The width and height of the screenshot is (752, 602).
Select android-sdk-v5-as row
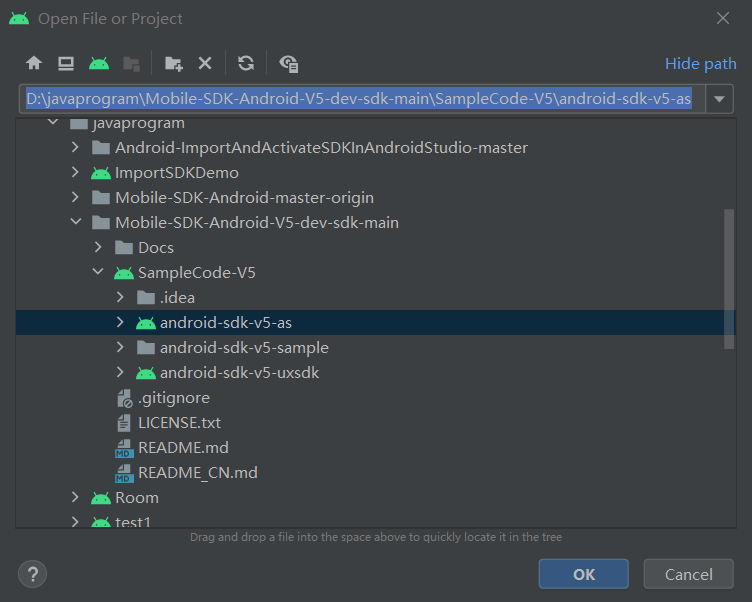[376, 322]
